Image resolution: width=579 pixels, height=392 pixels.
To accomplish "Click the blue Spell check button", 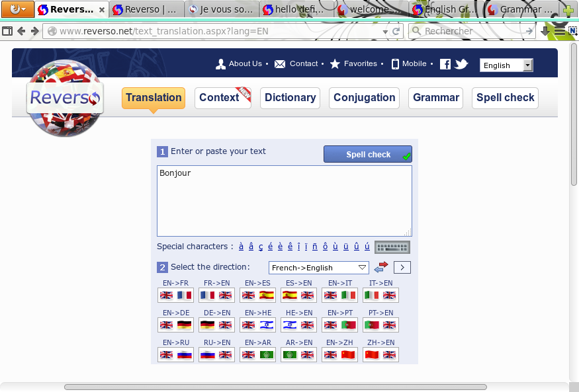I will 368,154.
